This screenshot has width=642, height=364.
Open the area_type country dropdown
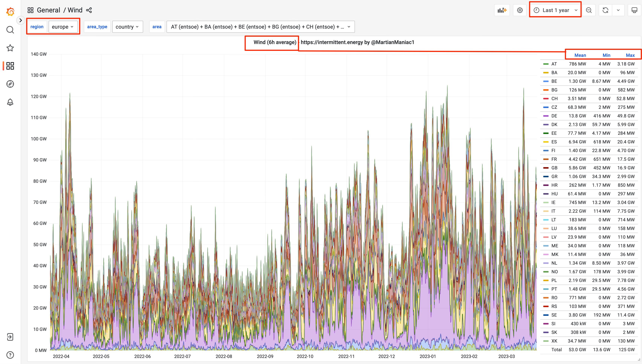pos(127,27)
